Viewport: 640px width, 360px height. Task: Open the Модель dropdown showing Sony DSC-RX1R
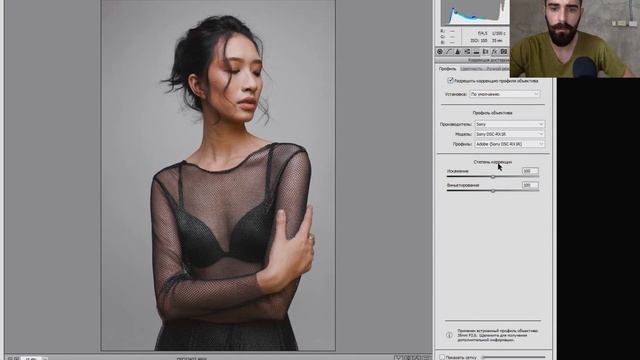[x=509, y=134]
